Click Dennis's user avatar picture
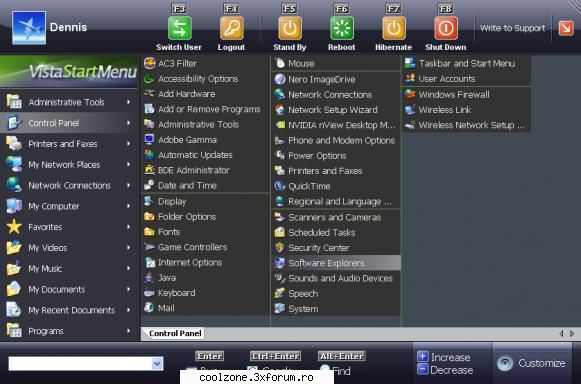 pos(29,28)
